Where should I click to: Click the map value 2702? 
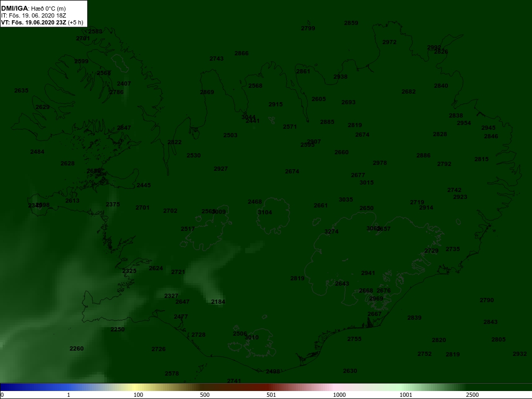pyautogui.click(x=170, y=211)
